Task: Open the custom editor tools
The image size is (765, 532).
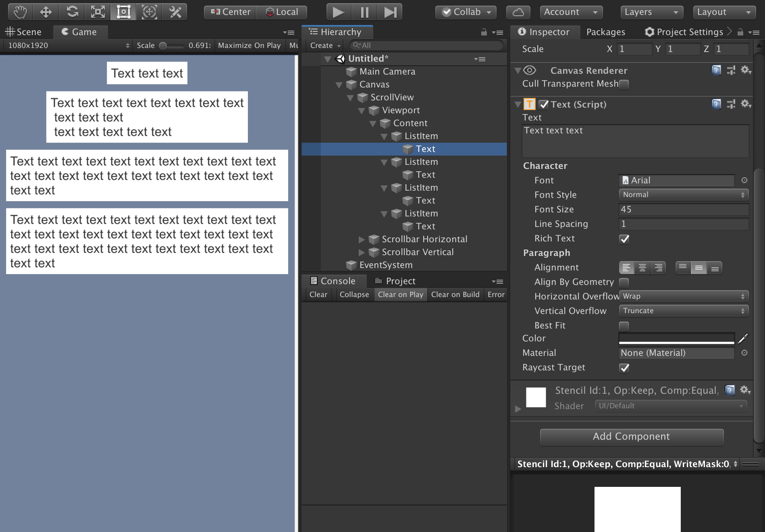Action: (x=175, y=12)
